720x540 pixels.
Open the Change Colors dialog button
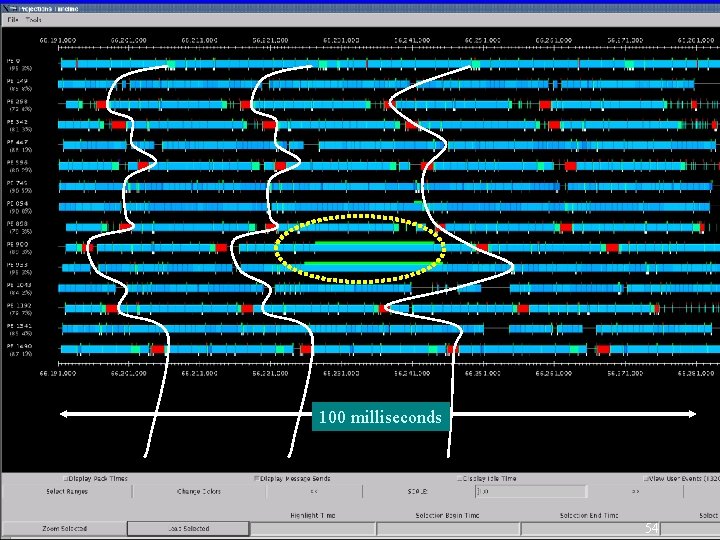point(199,491)
